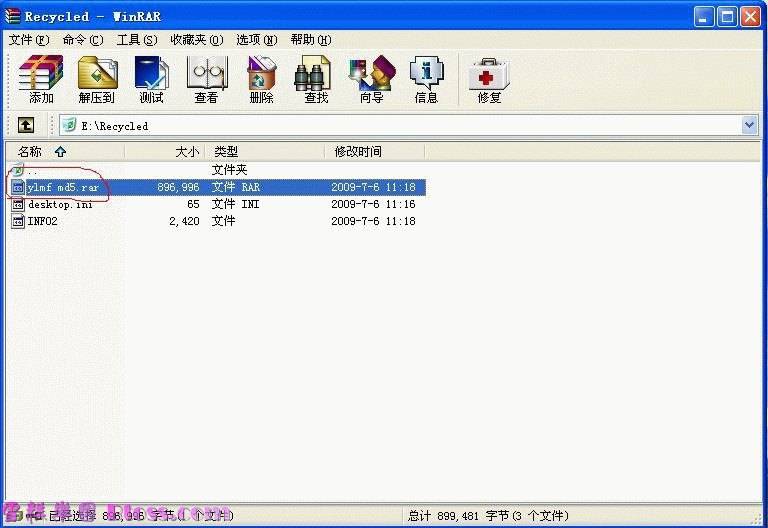Screen dimensions: 768x528
Task: Click the 查看 (View) toolbar icon
Action: 207,79
